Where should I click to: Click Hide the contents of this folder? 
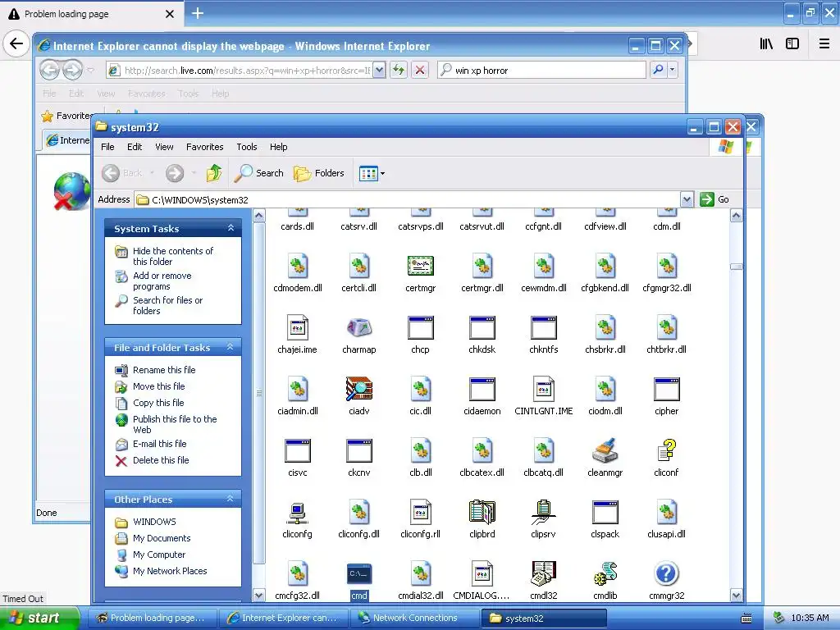tap(172, 256)
